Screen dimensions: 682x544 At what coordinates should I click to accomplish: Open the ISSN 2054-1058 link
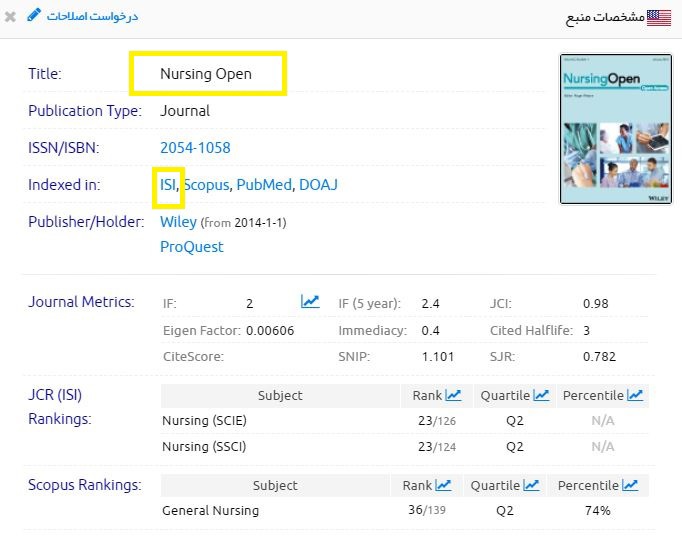tap(195, 148)
